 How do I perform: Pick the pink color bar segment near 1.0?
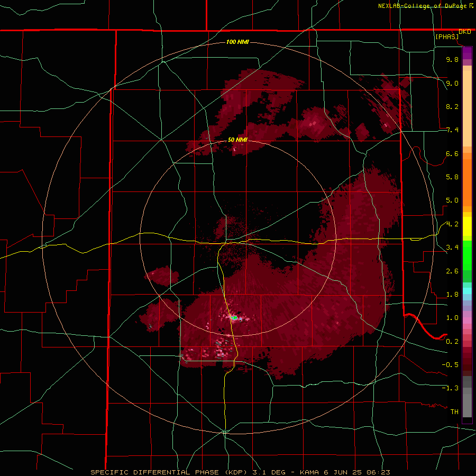pyautogui.click(x=467, y=321)
